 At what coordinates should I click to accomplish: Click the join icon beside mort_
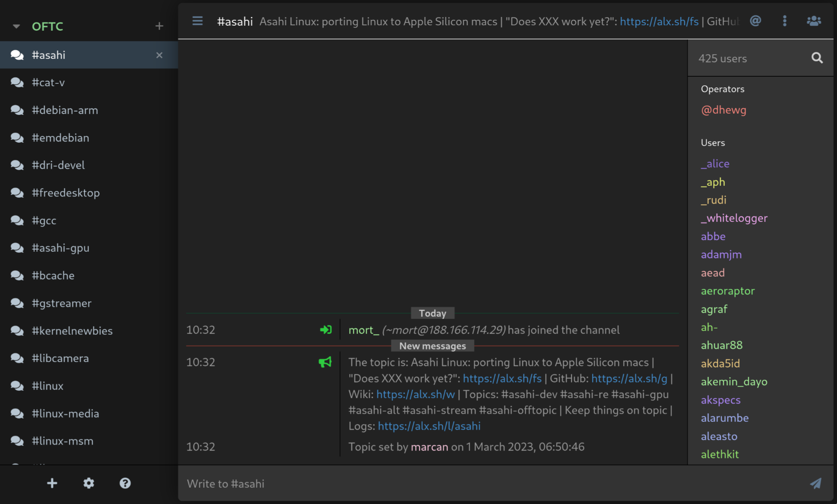(x=325, y=330)
